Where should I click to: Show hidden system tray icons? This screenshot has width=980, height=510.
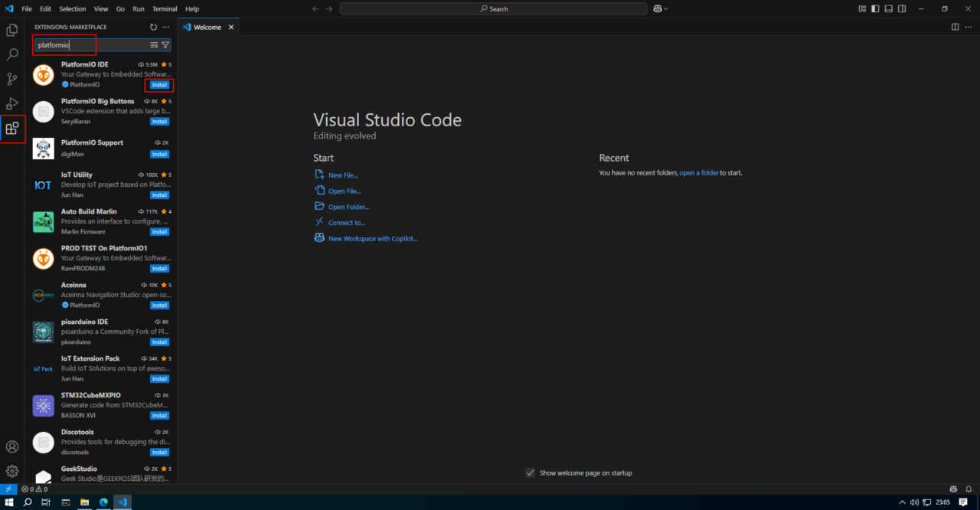[x=902, y=502]
